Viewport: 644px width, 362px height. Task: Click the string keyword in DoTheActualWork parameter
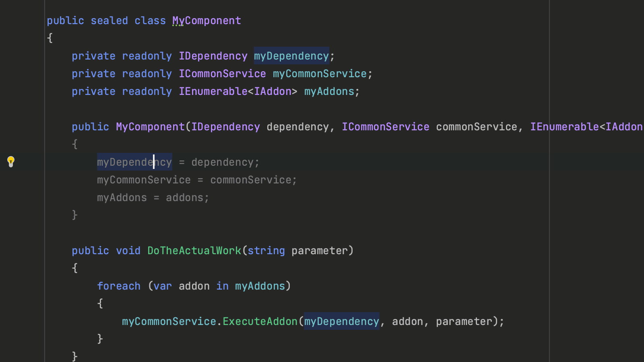[x=266, y=250]
